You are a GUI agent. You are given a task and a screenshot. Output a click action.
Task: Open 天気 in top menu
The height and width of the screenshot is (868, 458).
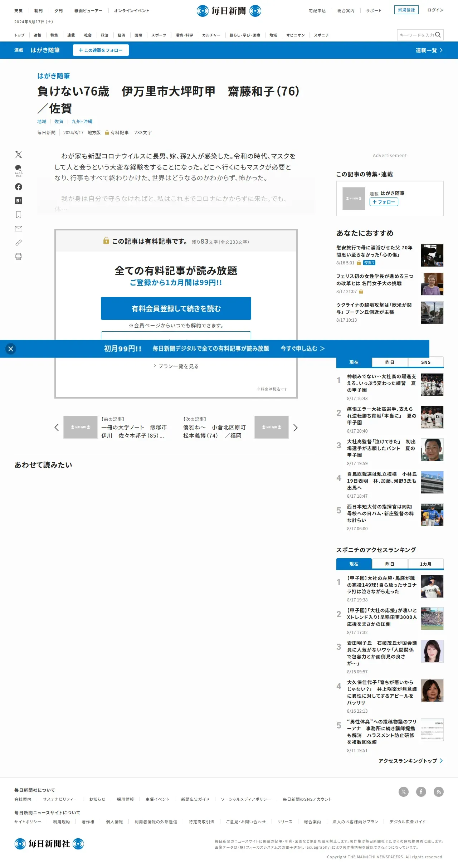pyautogui.click(x=18, y=11)
